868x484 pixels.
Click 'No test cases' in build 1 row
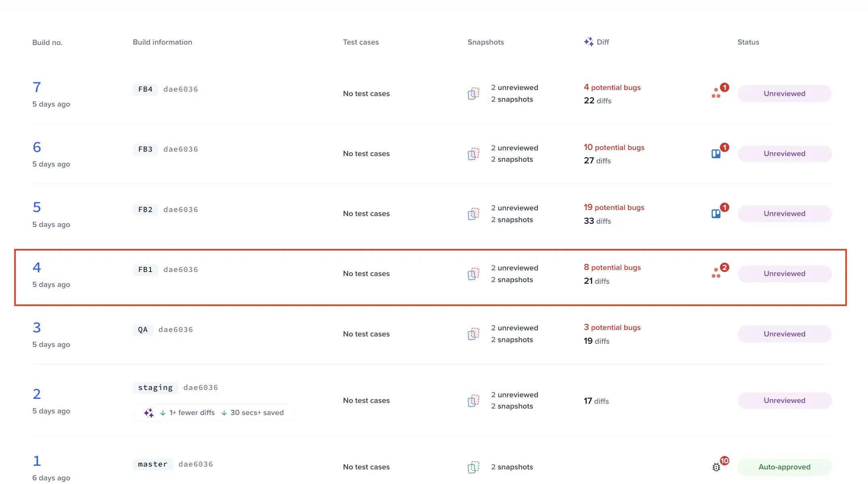[366, 467]
